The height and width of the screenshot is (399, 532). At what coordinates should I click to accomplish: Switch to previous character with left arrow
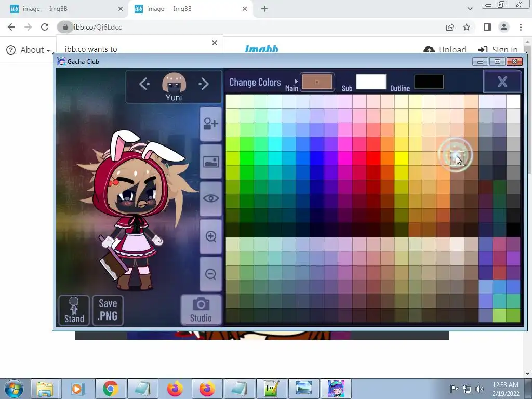click(144, 84)
